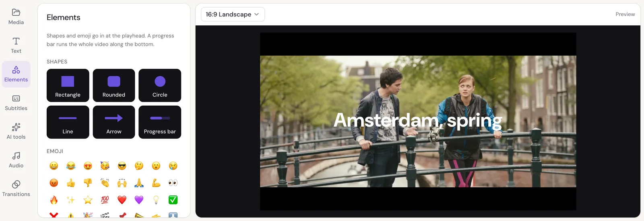Add a Circle shape

tap(160, 86)
